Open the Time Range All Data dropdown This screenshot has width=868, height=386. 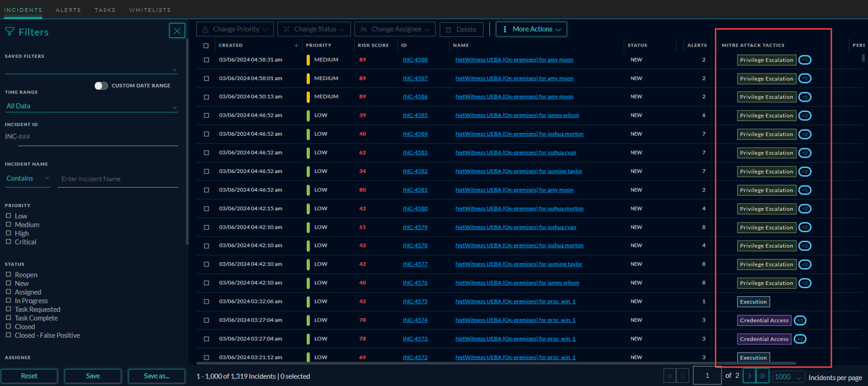91,107
